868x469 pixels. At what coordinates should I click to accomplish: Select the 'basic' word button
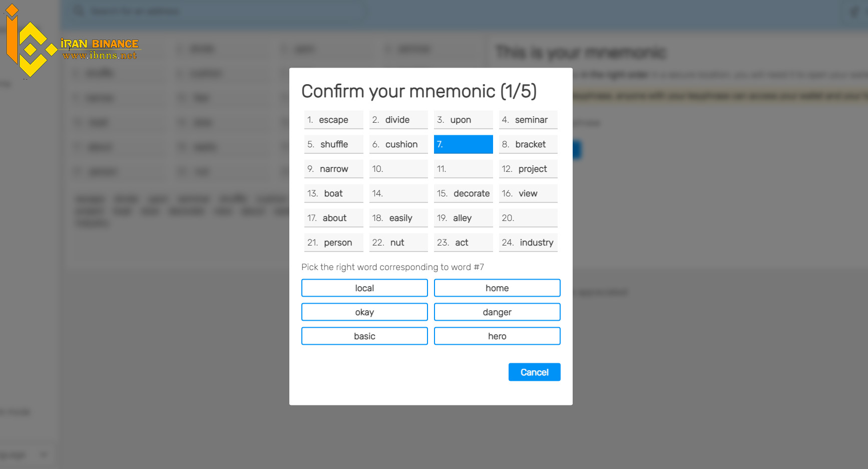click(364, 336)
